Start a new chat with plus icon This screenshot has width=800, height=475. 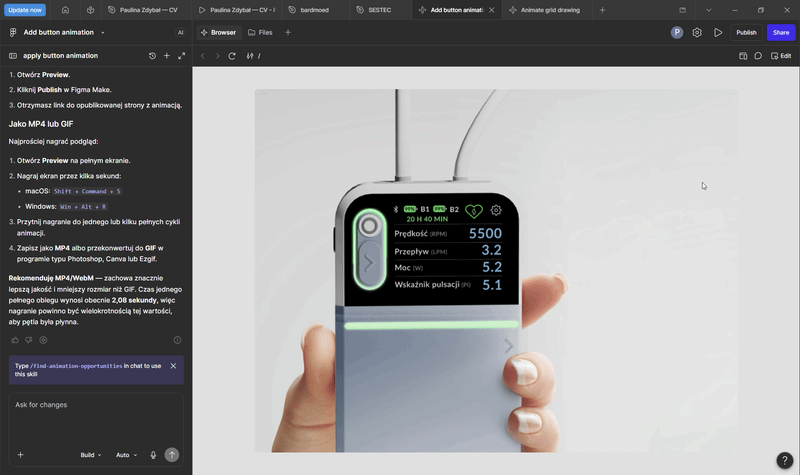pos(166,56)
